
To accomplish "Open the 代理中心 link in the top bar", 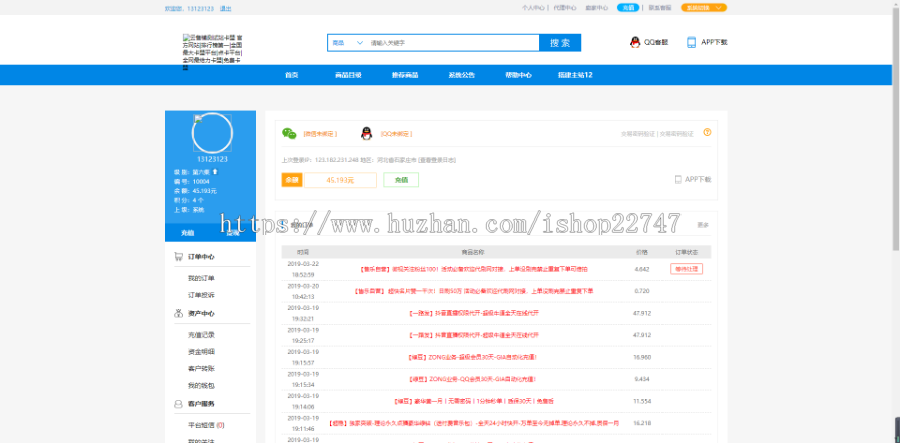I will [565, 8].
